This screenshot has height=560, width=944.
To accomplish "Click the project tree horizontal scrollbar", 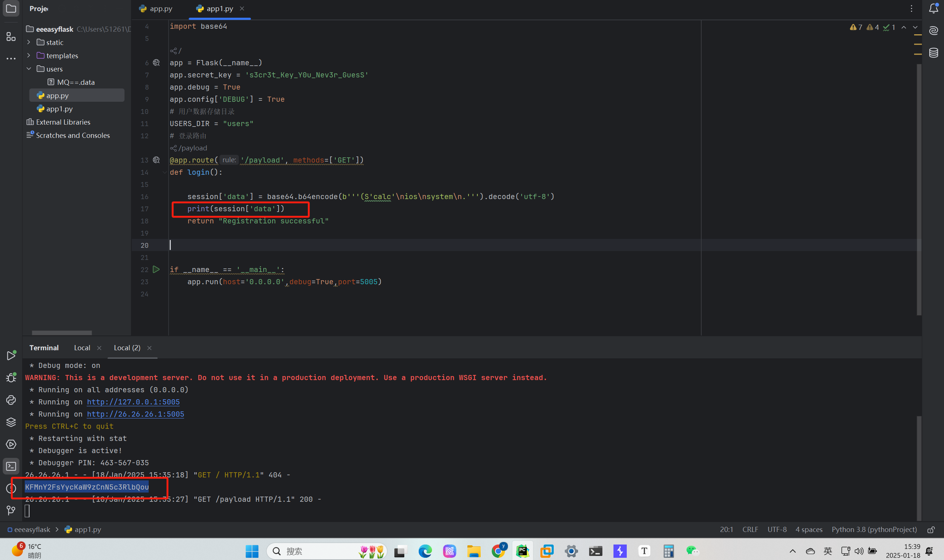I will click(x=62, y=333).
